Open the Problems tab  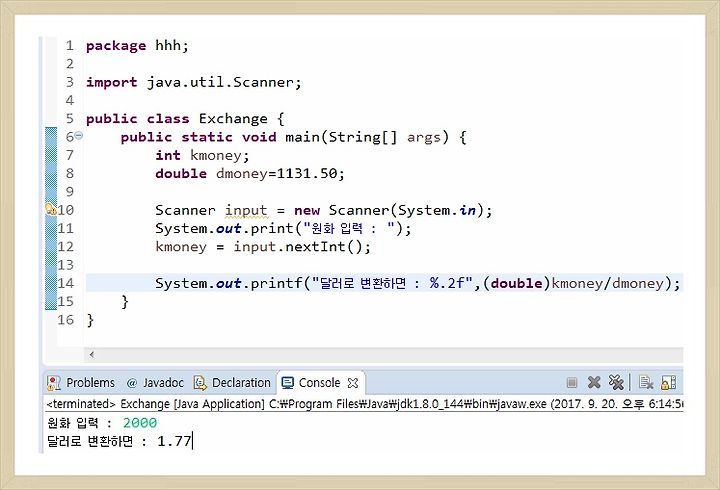(81, 383)
